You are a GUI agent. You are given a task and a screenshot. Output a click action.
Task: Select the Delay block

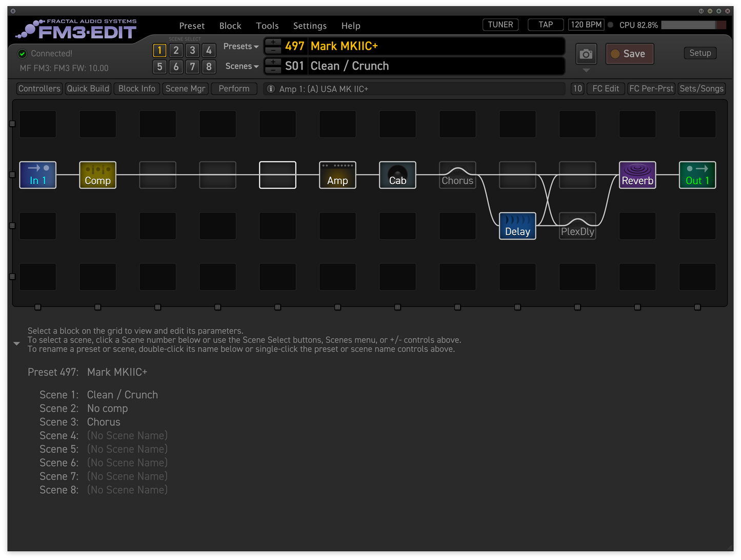517,226
